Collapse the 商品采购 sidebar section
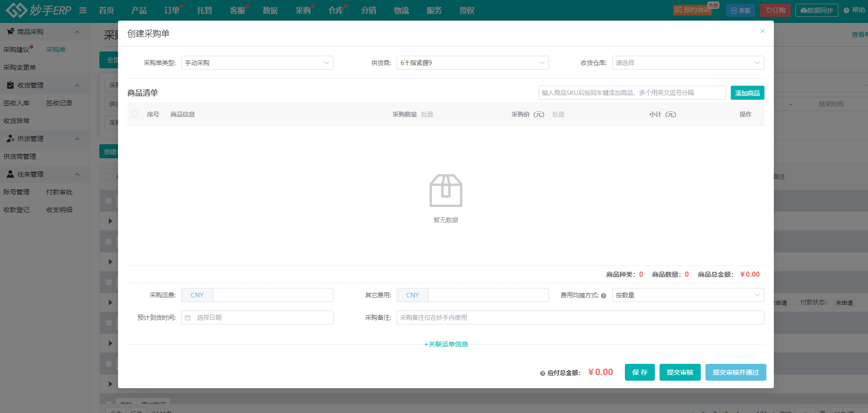The width and height of the screenshot is (868, 413). [77, 32]
